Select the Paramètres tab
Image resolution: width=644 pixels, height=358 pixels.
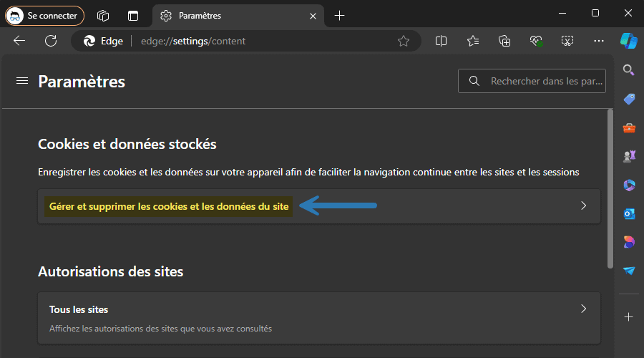coord(238,16)
